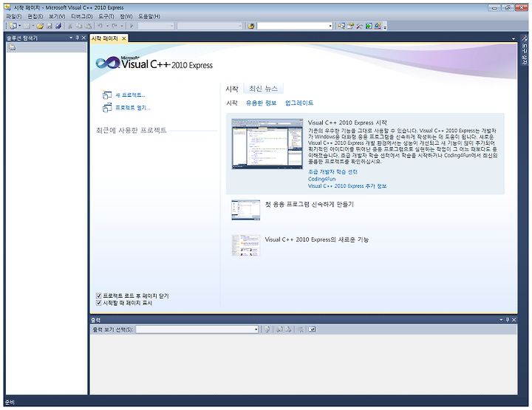Open the 보기(V) menu
The height and width of the screenshot is (410, 532).
57,16
